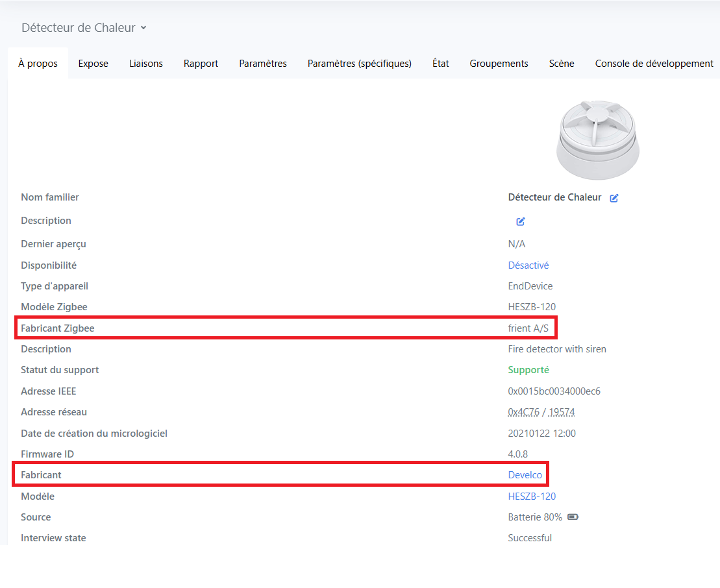Open the Console de développement tab
Screen dimensions: 720x588
(654, 64)
